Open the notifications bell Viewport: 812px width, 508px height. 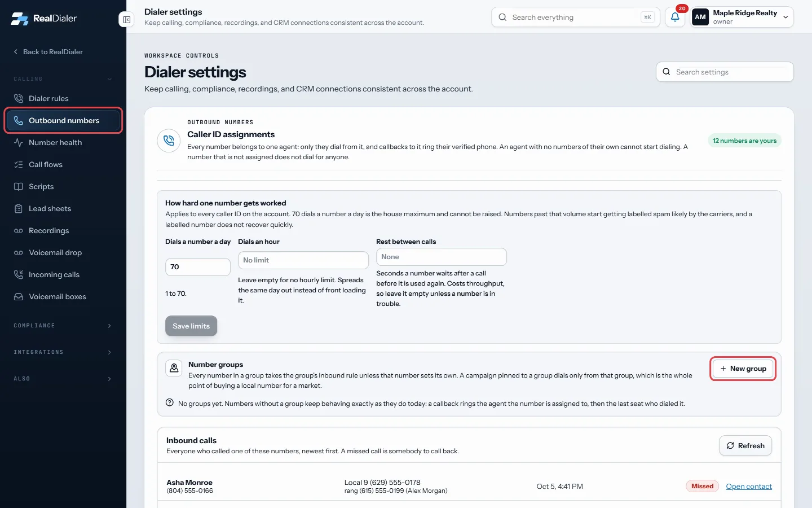(675, 17)
